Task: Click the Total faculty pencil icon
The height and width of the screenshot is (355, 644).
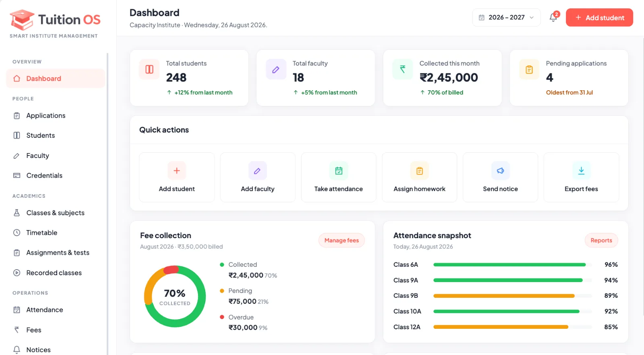Action: point(276,69)
